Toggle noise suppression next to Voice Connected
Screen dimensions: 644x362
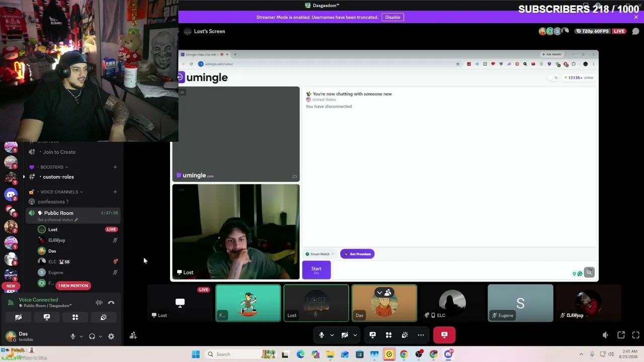tap(99, 303)
